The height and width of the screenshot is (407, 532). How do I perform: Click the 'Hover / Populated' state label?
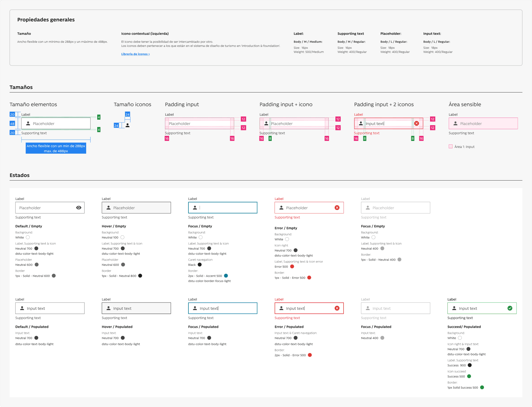(x=117, y=327)
